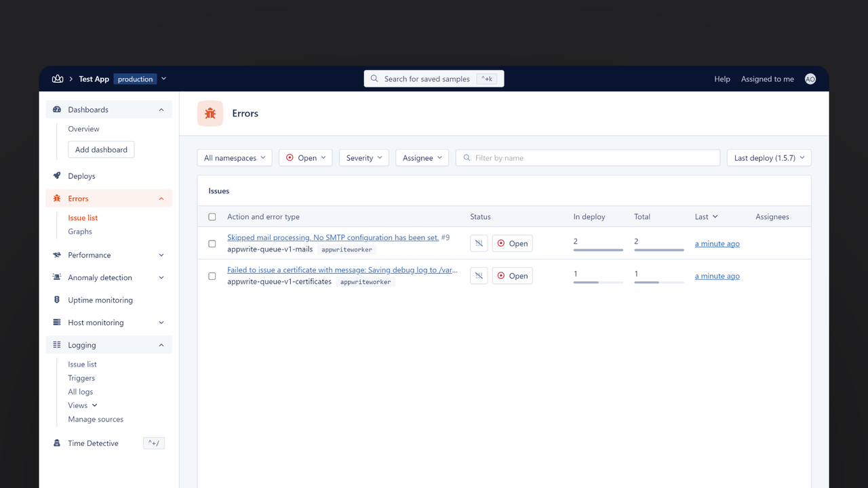Viewport: 868px width, 488px height.
Task: Click 'a minute ago' link for mail issue
Action: (717, 244)
